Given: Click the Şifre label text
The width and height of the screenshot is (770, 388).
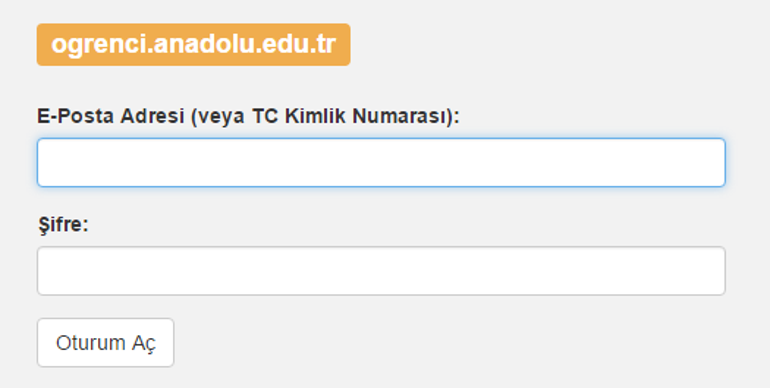Looking at the screenshot, I should pyautogui.click(x=64, y=225).
